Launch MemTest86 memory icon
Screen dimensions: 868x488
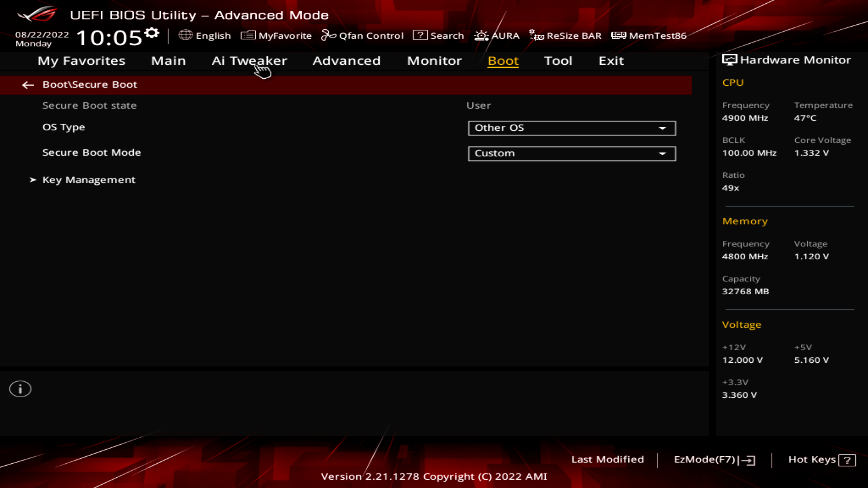(x=618, y=35)
